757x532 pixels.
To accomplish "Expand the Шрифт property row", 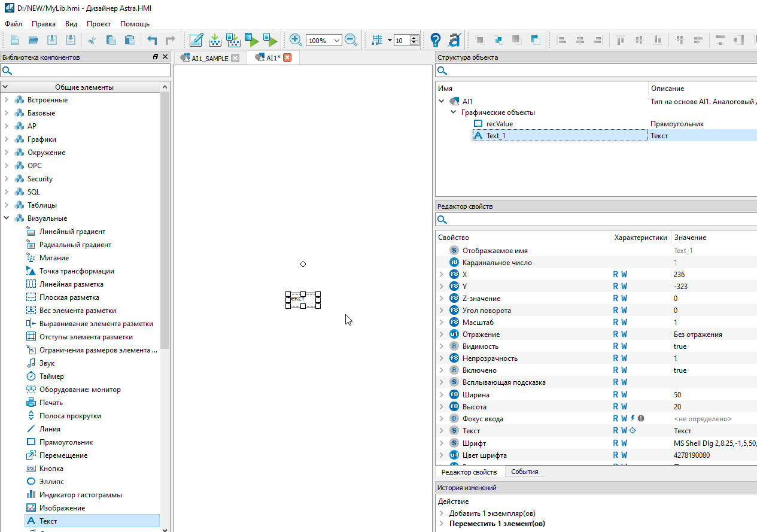I will click(x=442, y=443).
